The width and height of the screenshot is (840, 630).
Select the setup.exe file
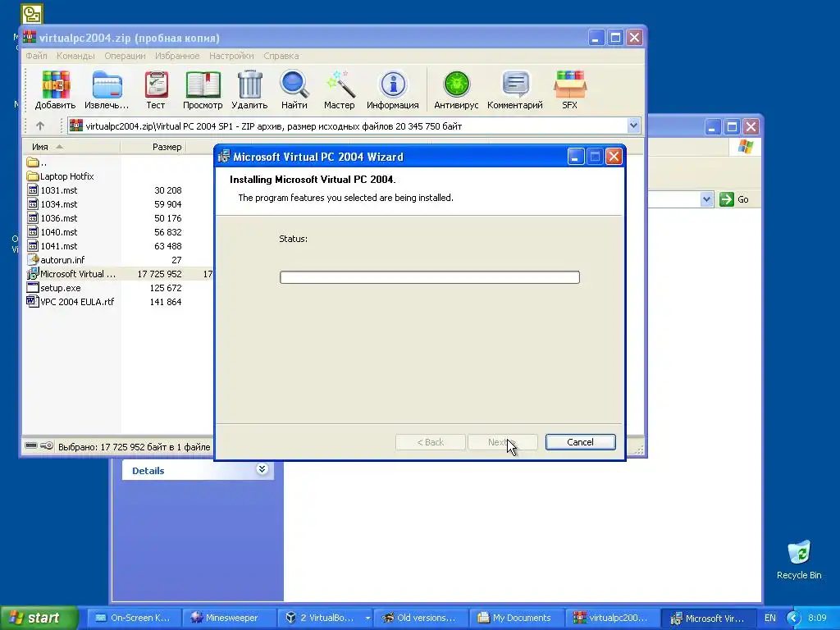pos(53,288)
